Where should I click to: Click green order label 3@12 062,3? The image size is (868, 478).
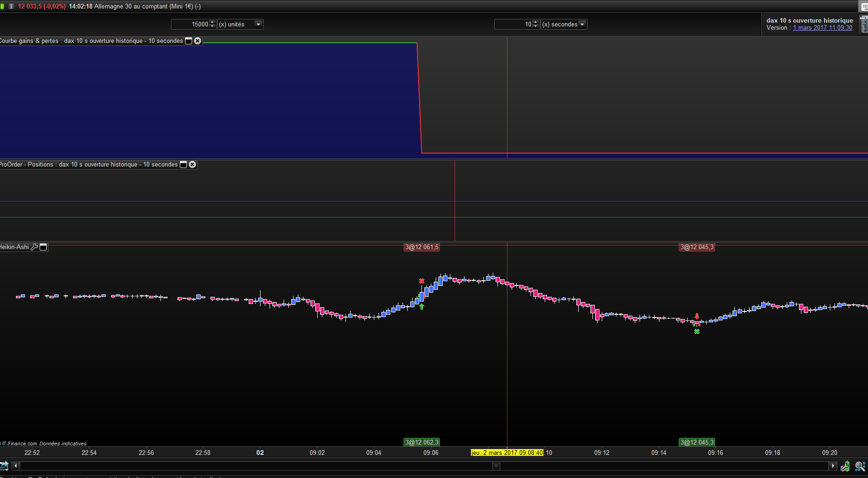422,443
